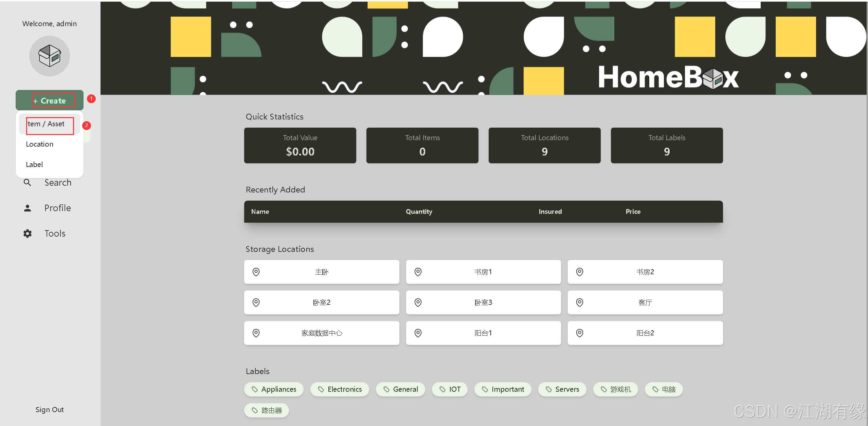Open Tools via the gear icon

coord(28,233)
